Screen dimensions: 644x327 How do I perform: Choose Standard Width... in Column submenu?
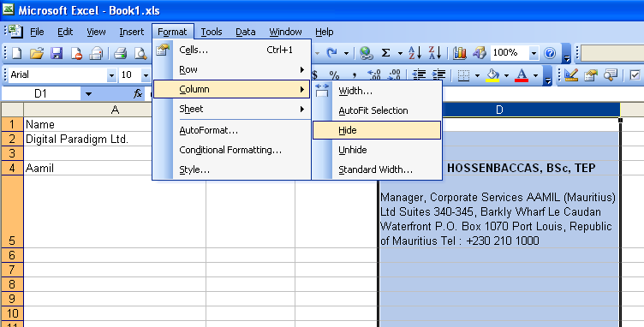pyautogui.click(x=377, y=169)
